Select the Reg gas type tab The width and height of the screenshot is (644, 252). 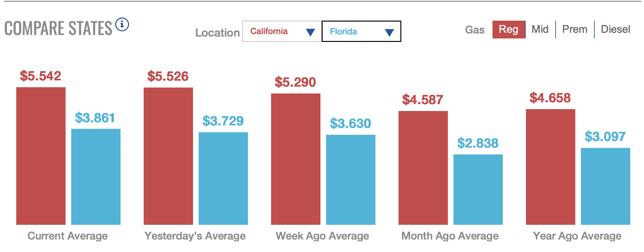(508, 29)
